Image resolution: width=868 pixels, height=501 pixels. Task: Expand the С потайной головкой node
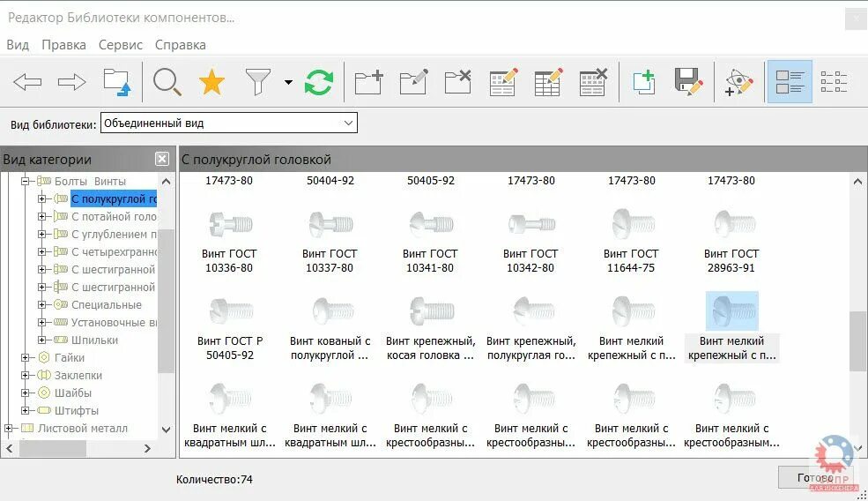click(42, 216)
